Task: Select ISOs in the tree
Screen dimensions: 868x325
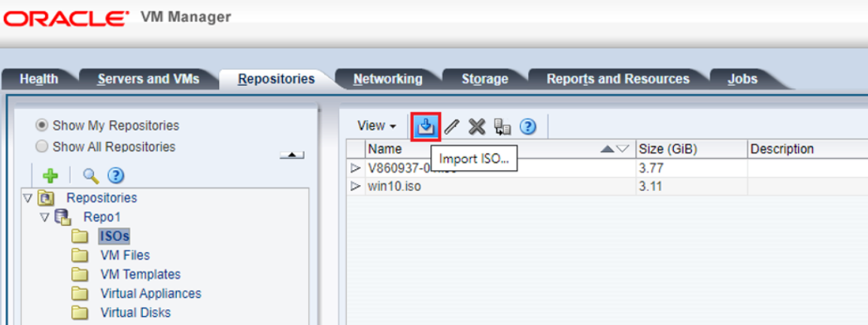Action: [114, 236]
